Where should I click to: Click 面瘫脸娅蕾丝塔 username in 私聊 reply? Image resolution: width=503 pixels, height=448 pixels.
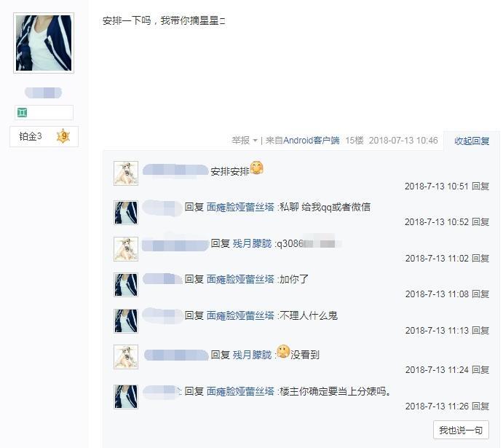(240, 207)
